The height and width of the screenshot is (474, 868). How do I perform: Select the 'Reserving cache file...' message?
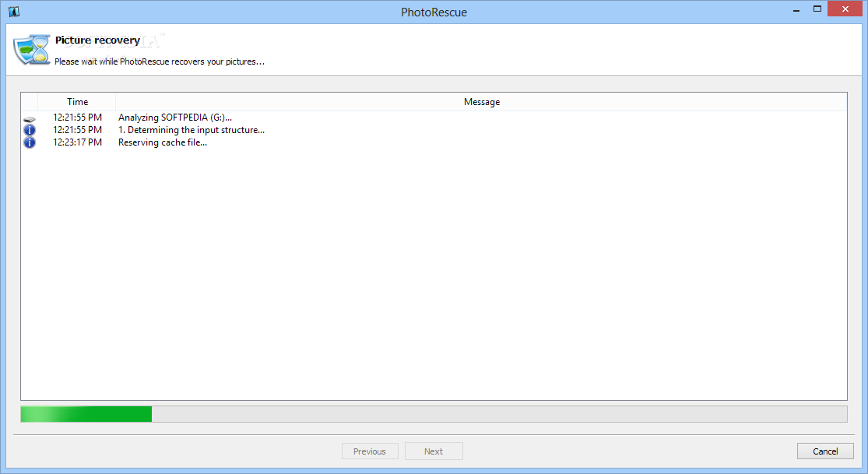163,142
